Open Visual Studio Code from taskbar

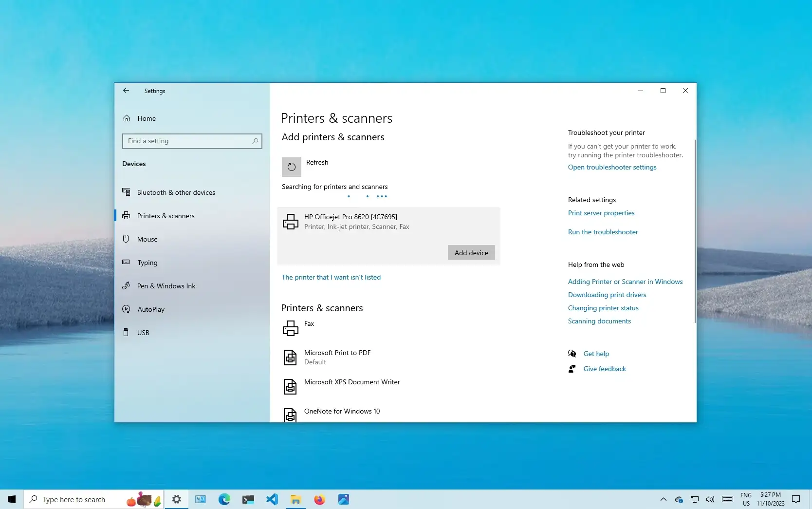coord(272,499)
